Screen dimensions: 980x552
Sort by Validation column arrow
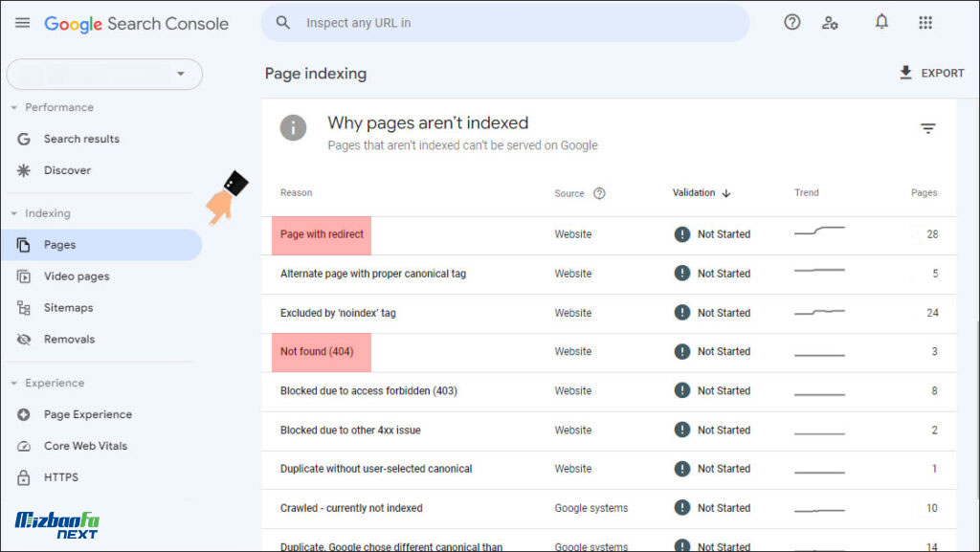coord(726,193)
